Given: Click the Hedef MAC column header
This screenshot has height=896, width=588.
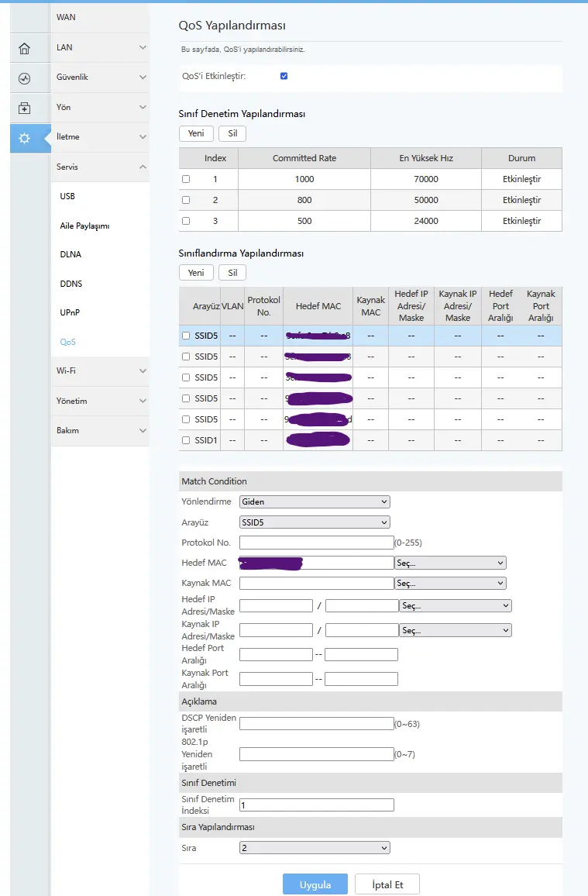Looking at the screenshot, I should coord(318,306).
